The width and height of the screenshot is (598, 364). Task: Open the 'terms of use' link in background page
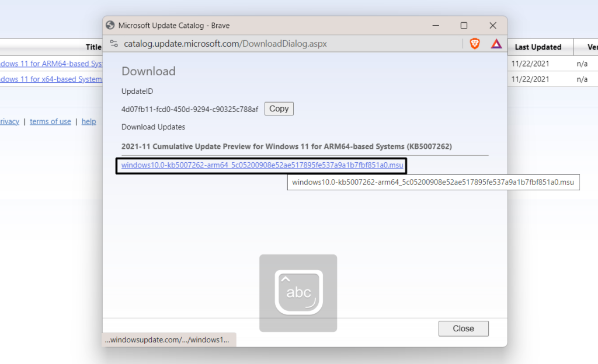50,121
